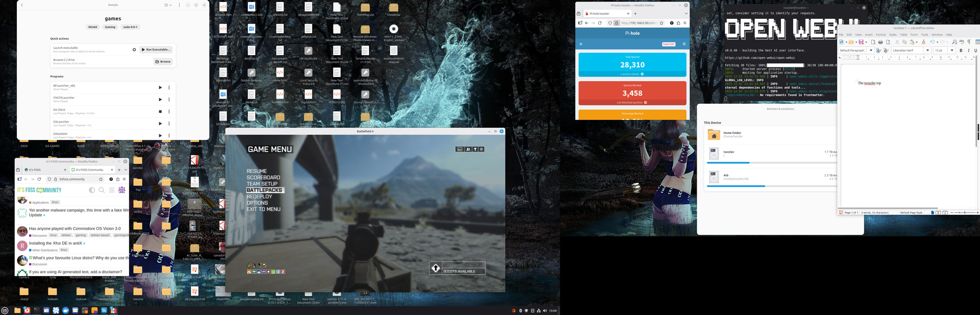Toggle Bold formatting in Writer
980x315 pixels.
point(961,51)
